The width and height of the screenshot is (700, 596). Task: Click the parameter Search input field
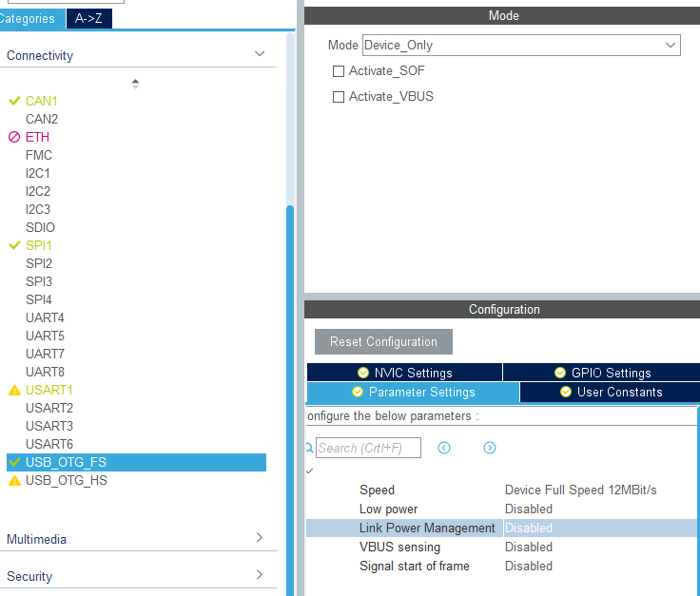tap(368, 448)
